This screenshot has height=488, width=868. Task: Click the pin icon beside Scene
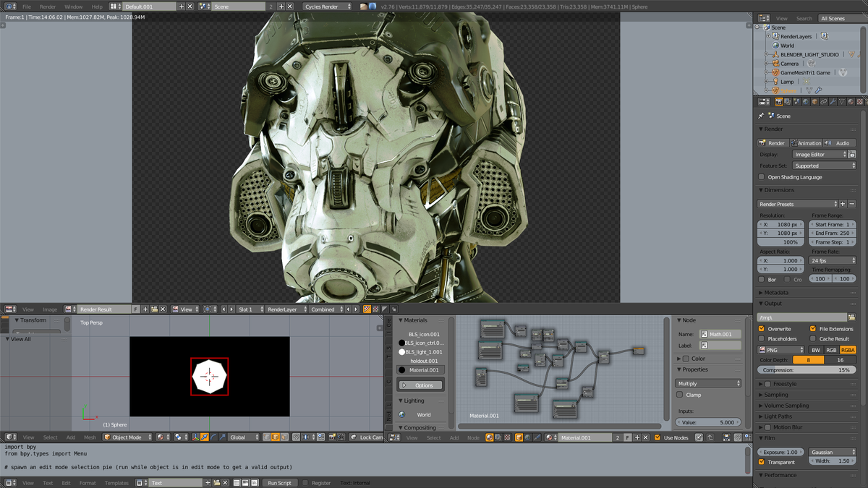(x=761, y=116)
